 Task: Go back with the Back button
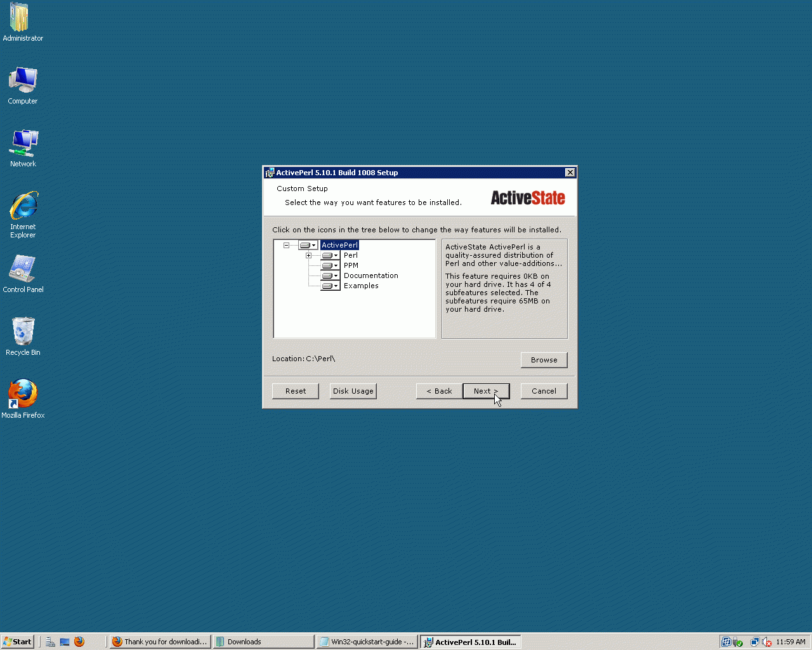[440, 391]
